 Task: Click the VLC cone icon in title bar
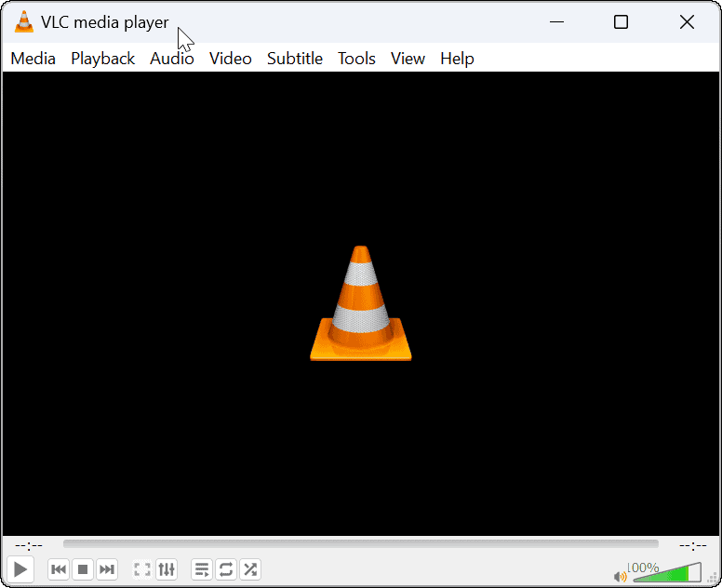(24, 21)
